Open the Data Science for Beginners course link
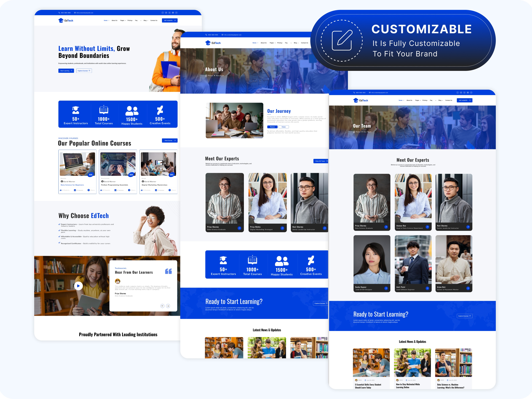532x399 pixels. pyautogui.click(x=72, y=185)
